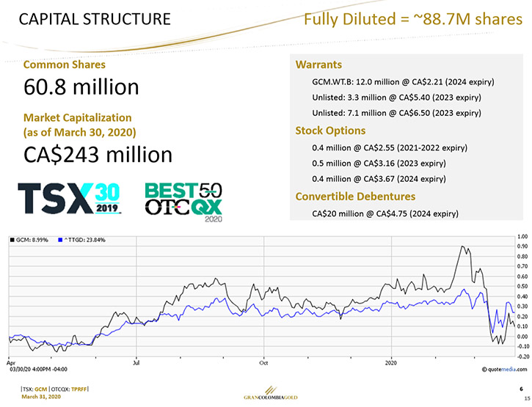
Task: Click the black GCM legend square
Action: tap(12, 240)
